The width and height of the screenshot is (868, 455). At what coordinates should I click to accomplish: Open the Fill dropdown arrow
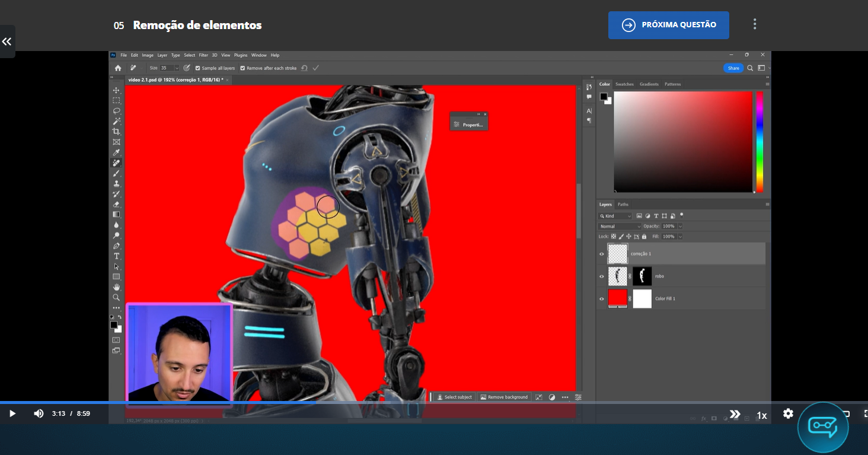(680, 236)
